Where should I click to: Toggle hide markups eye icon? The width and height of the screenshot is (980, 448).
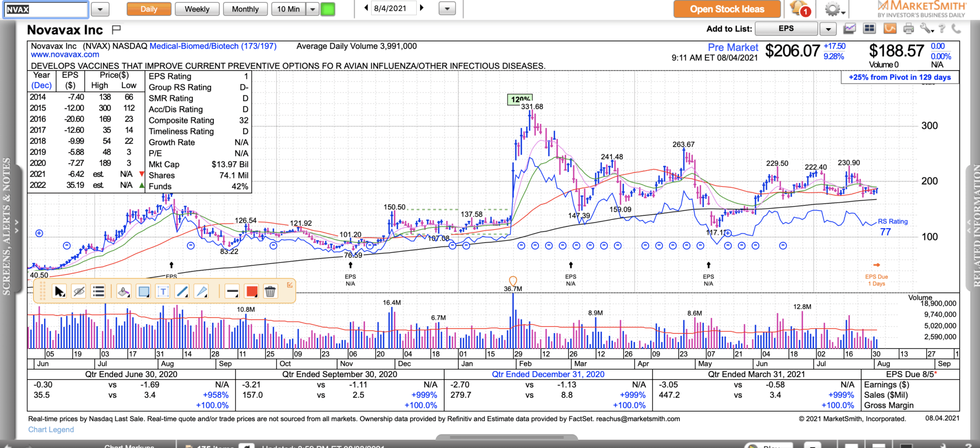click(x=79, y=291)
